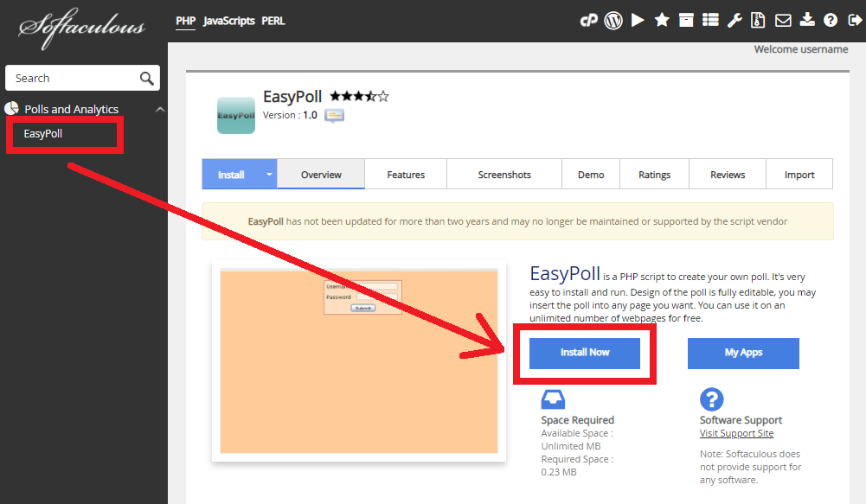Open the email contact icon
This screenshot has width=866, height=504.
pos(783,20)
